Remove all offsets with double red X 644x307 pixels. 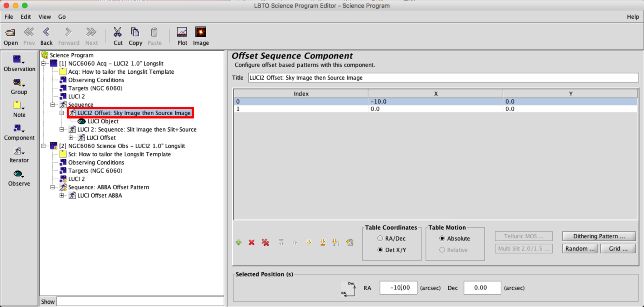(265, 243)
